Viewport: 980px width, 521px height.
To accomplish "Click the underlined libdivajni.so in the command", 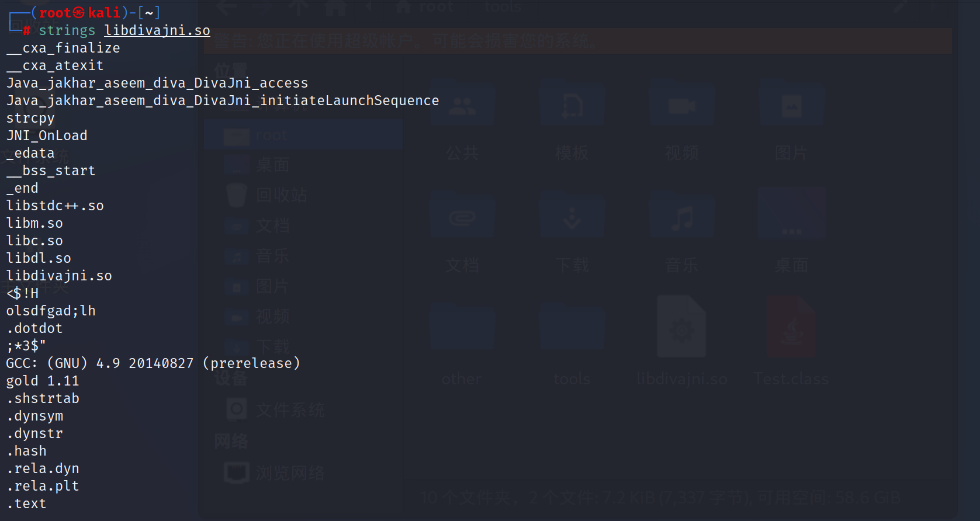I will coord(157,30).
